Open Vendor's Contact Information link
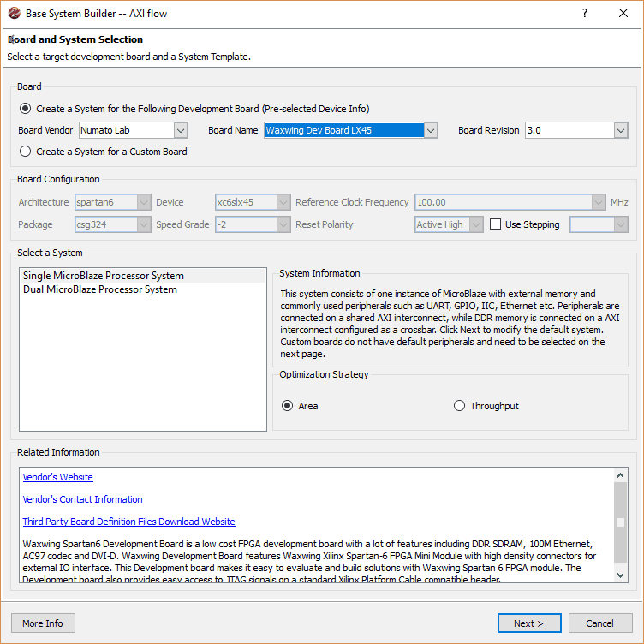Image resolution: width=644 pixels, height=644 pixels. (83, 499)
